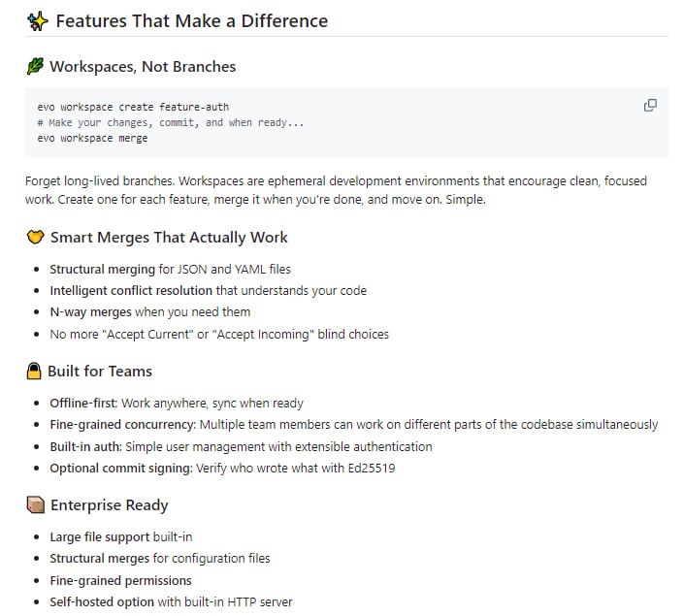Click Large file support bullet text

tap(100, 536)
